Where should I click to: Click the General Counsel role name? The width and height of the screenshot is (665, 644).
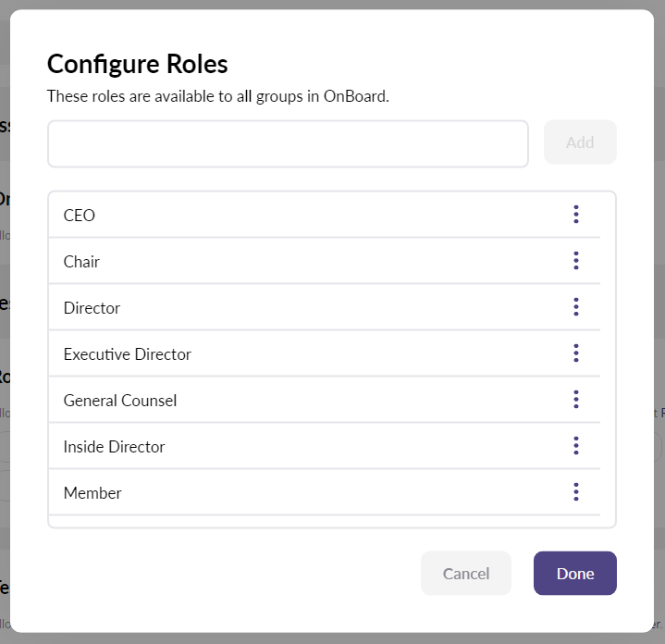click(120, 401)
